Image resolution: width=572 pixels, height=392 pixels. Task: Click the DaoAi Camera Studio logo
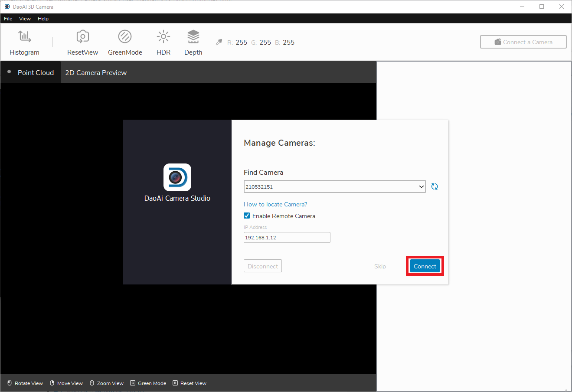(x=177, y=177)
